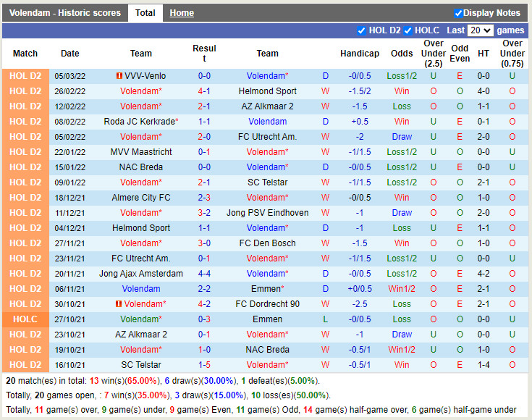532x420 pixels.
Task: Open the Home tab link
Action: tap(182, 13)
